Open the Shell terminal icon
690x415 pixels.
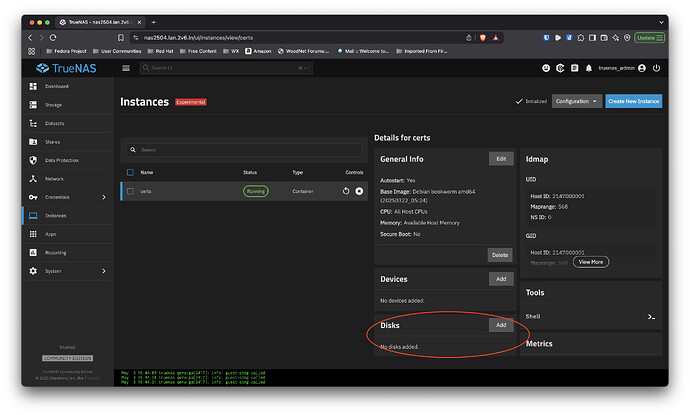click(x=651, y=316)
